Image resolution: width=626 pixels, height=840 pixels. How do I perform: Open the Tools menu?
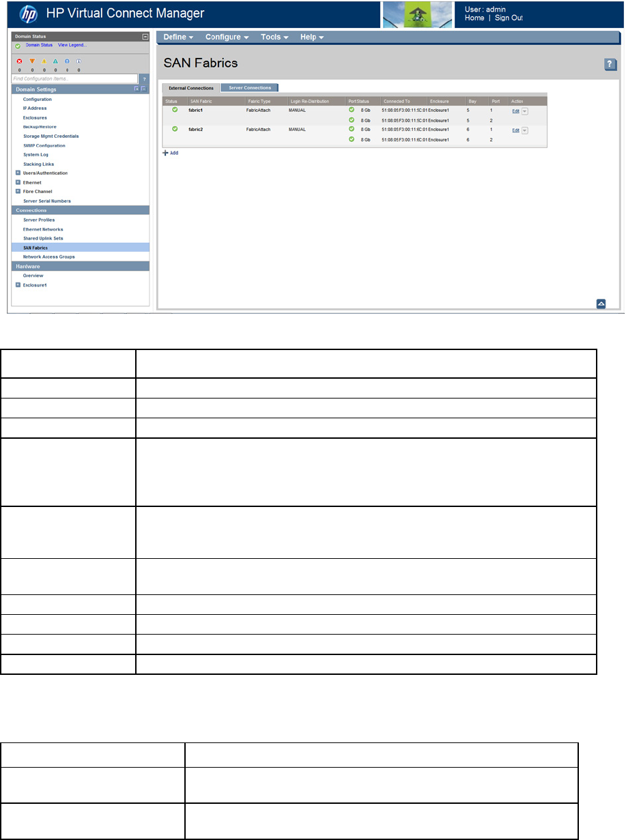coord(274,37)
